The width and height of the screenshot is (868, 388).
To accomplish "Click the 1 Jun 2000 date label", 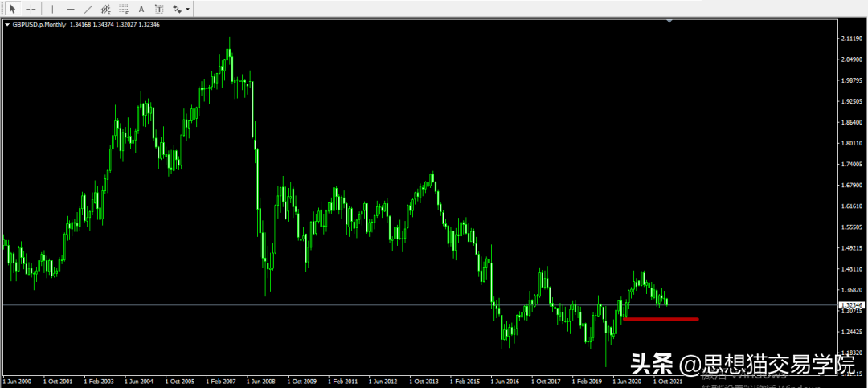I will [17, 382].
